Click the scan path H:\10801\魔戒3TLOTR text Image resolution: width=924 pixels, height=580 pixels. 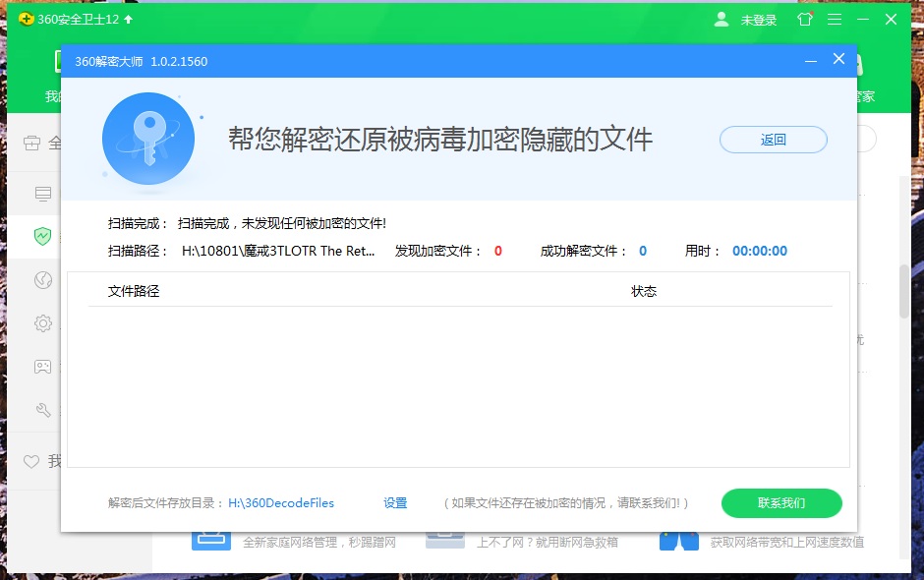(278, 251)
